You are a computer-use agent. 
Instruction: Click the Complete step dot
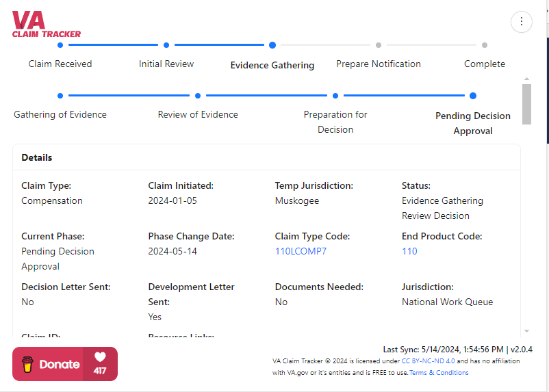tap(485, 45)
